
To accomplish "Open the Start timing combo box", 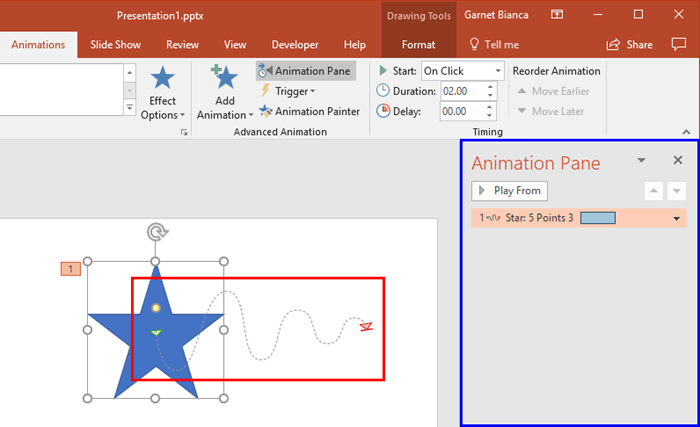I will (462, 71).
